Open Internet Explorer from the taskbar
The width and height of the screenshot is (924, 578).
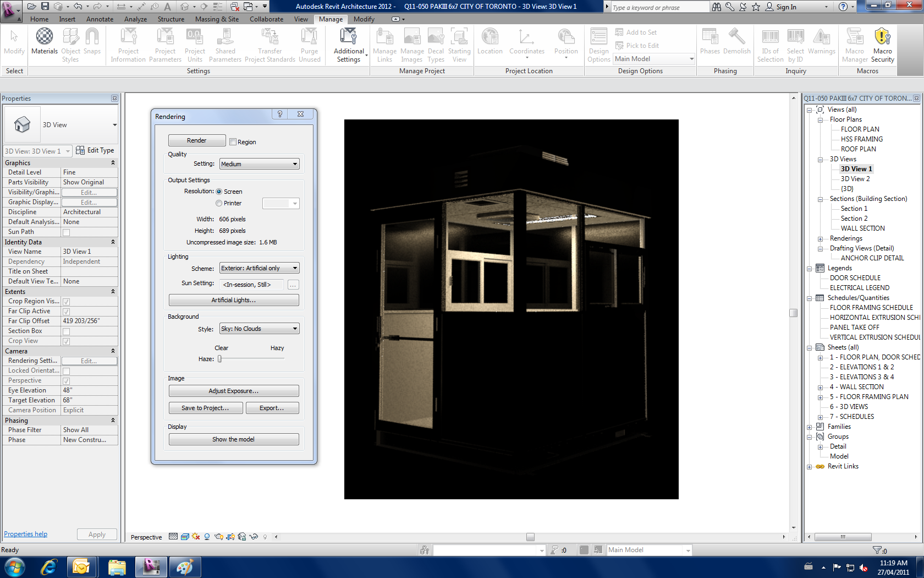[48, 566]
